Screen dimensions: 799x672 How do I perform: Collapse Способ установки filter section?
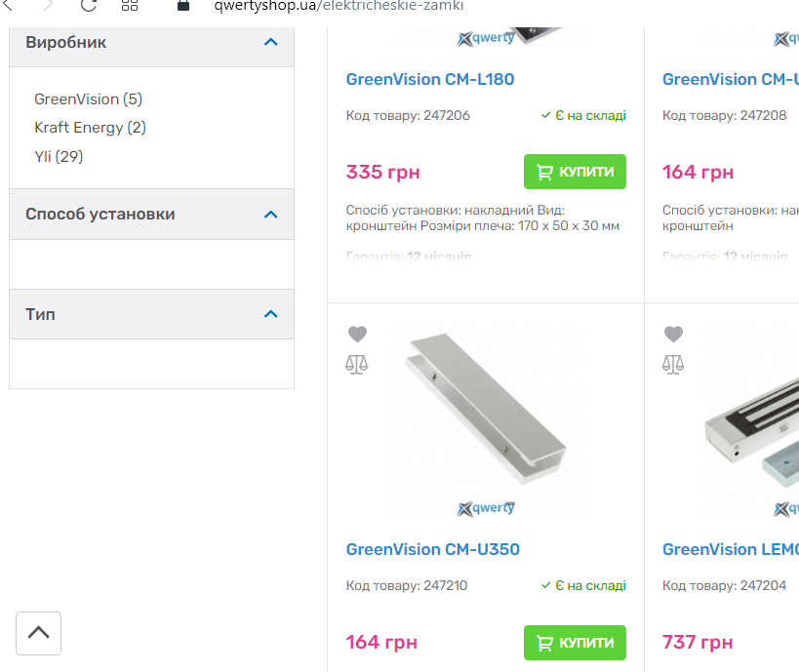271,214
